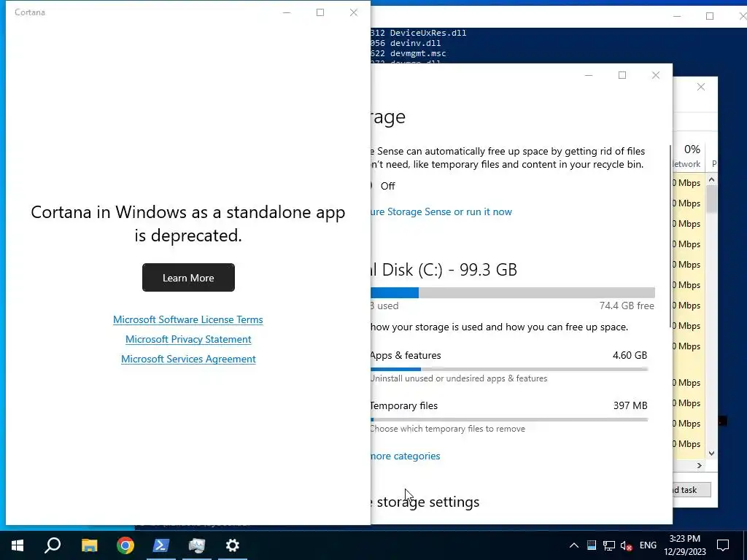Open the Windows Start menu
The image size is (747, 560).
18,545
